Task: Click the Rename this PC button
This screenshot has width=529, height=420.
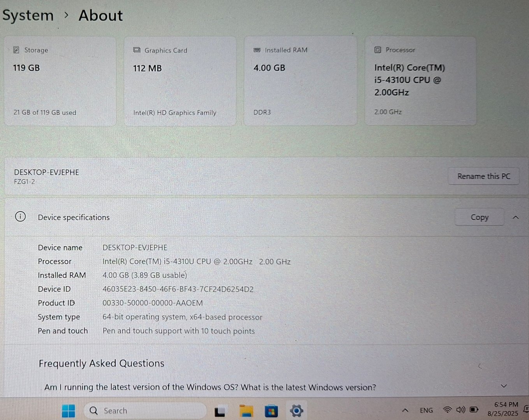Action: tap(483, 176)
